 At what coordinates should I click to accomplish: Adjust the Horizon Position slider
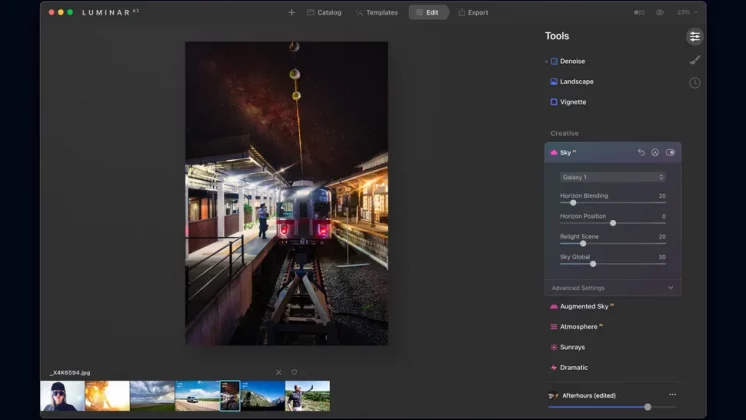pos(613,223)
